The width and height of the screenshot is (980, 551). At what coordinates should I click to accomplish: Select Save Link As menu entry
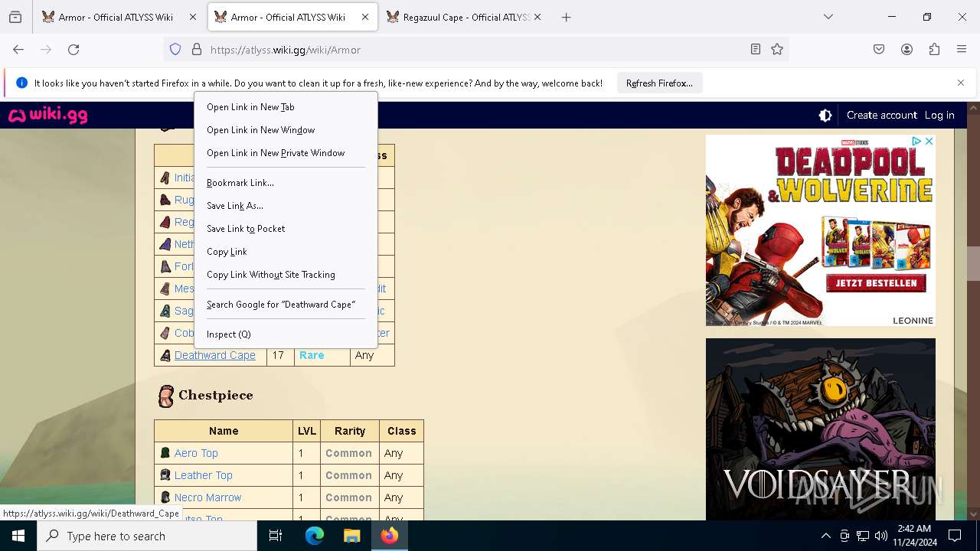[x=286, y=206]
